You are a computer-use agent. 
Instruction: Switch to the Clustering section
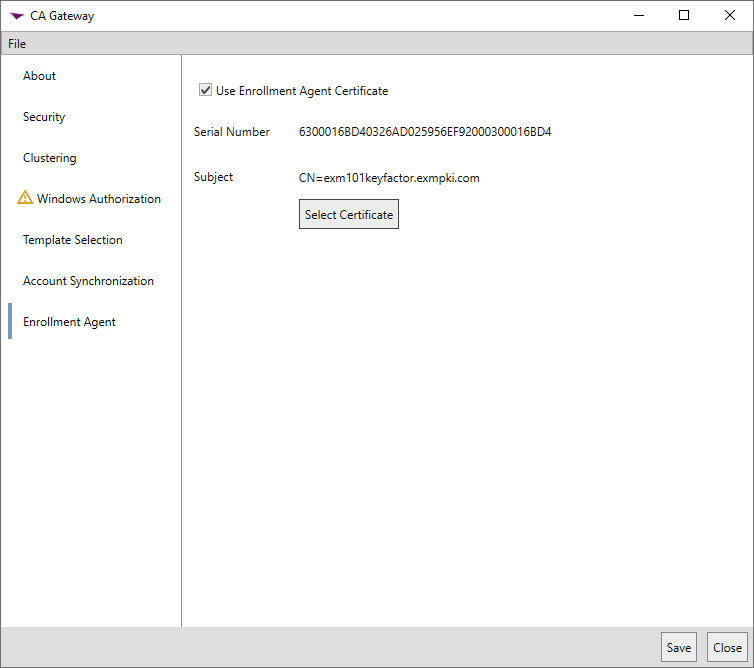pos(50,158)
